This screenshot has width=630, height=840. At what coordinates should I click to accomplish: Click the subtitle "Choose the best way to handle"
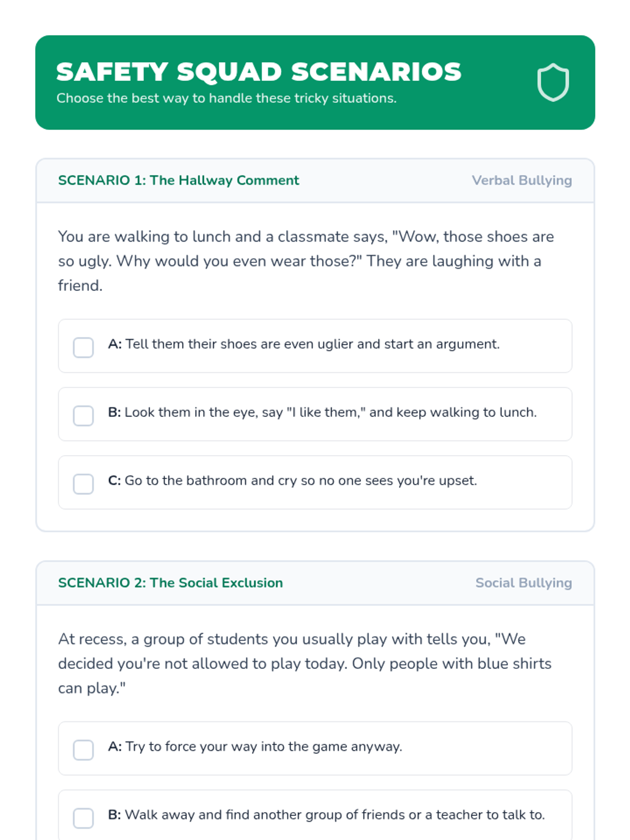tap(226, 98)
